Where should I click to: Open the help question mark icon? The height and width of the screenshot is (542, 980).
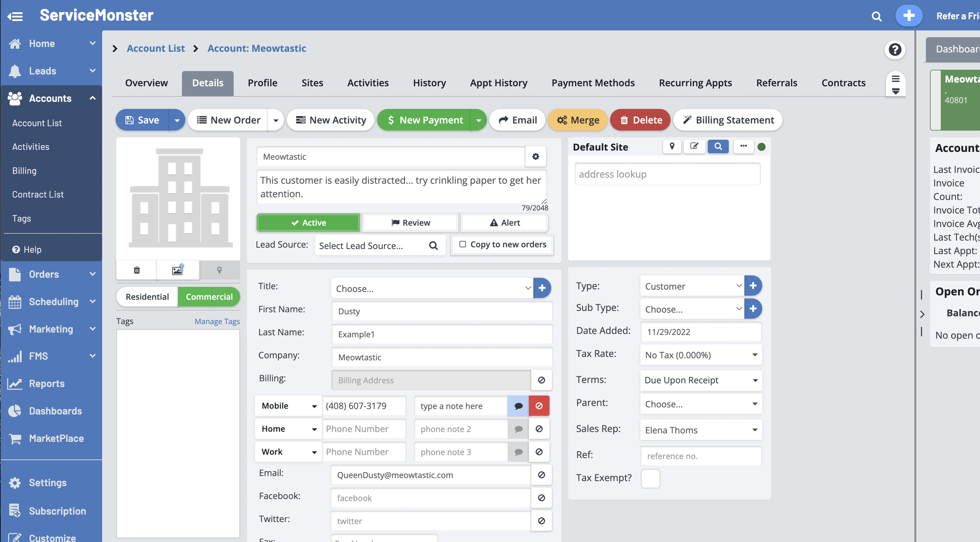coord(894,49)
